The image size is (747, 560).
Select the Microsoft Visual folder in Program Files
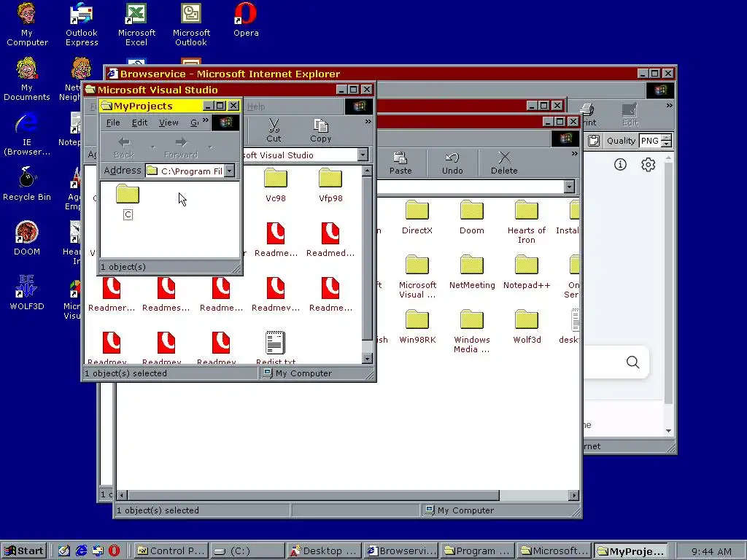(417, 276)
